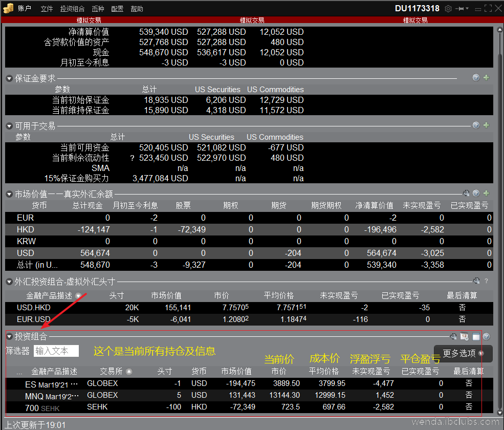This screenshot has height=430, width=504.
Task: Select the USD.HKD forex row
Action: tap(249, 308)
